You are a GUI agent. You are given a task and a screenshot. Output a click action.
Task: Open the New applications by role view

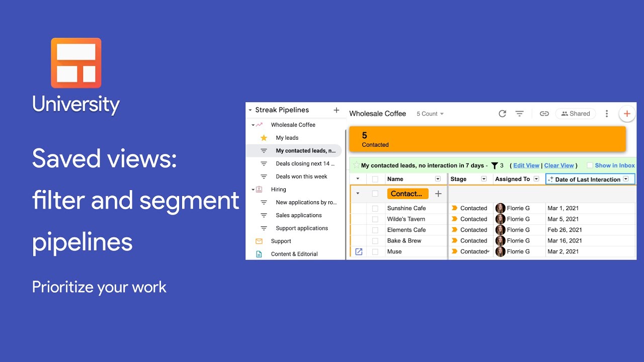pyautogui.click(x=306, y=203)
